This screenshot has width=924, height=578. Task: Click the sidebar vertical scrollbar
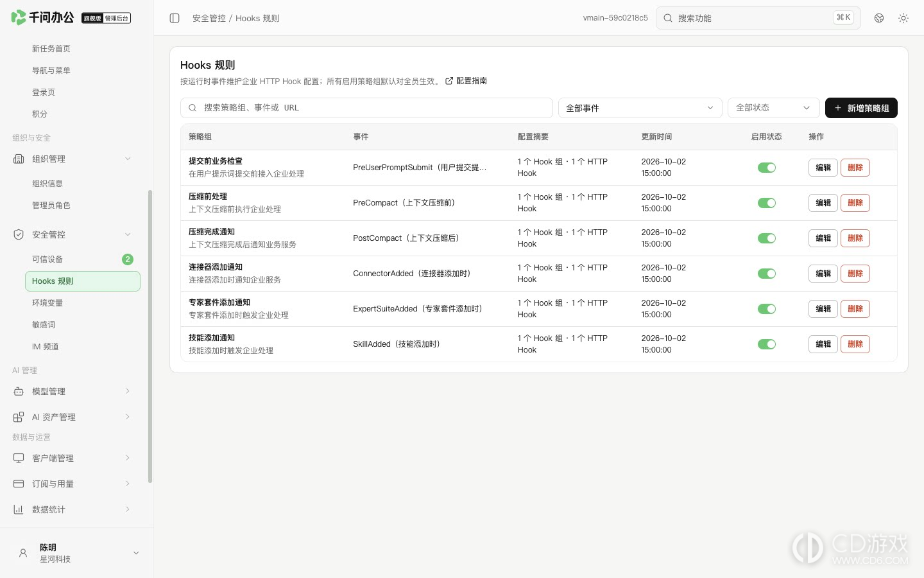(x=150, y=336)
